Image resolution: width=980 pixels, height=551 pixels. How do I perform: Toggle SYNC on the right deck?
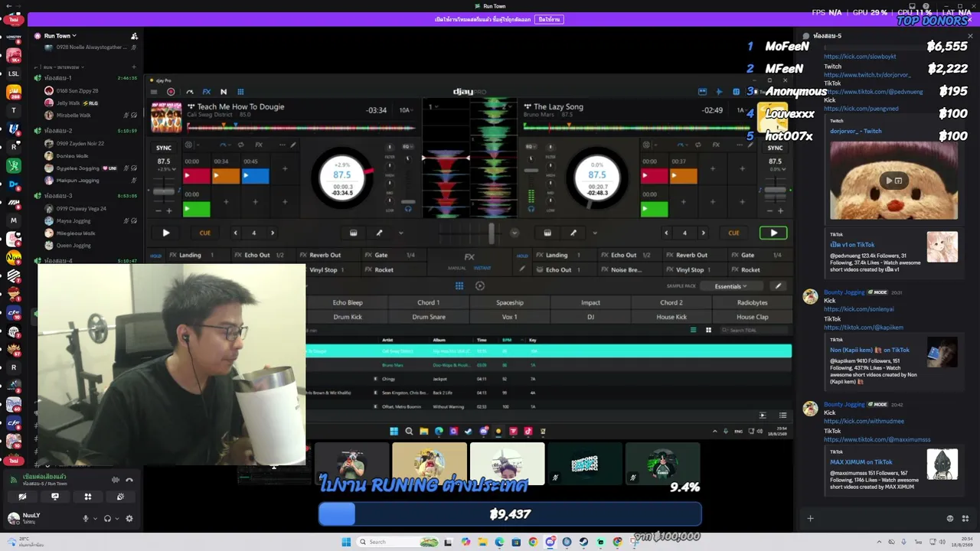[x=775, y=148]
